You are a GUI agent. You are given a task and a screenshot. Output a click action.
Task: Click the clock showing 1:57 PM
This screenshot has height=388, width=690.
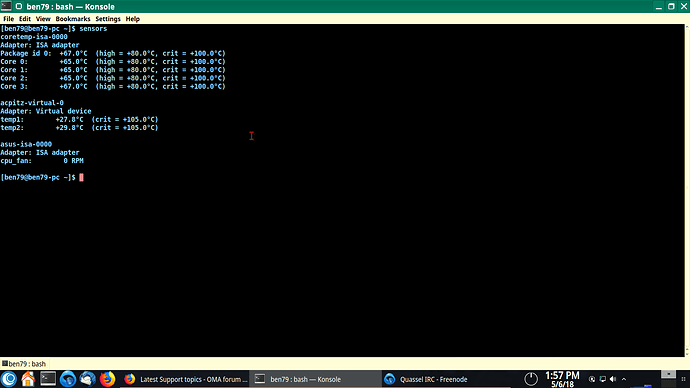[x=562, y=379]
